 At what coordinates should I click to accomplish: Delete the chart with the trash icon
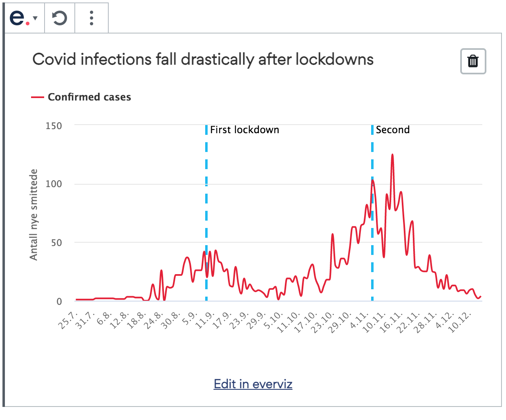tap(473, 61)
